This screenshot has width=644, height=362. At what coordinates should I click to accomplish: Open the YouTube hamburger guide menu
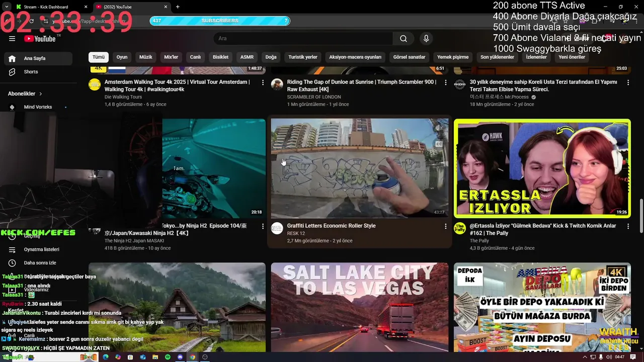point(12,39)
